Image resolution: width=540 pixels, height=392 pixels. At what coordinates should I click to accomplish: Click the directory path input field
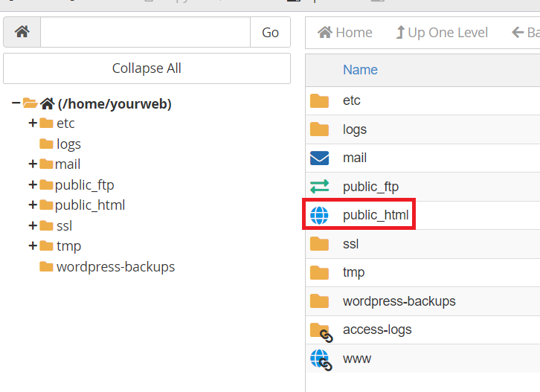145,32
